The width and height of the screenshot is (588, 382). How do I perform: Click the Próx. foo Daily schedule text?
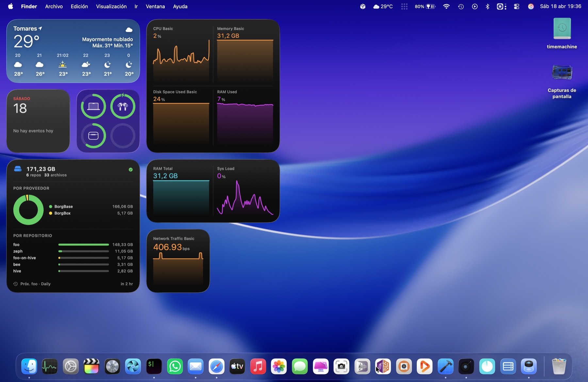[x=35, y=284]
